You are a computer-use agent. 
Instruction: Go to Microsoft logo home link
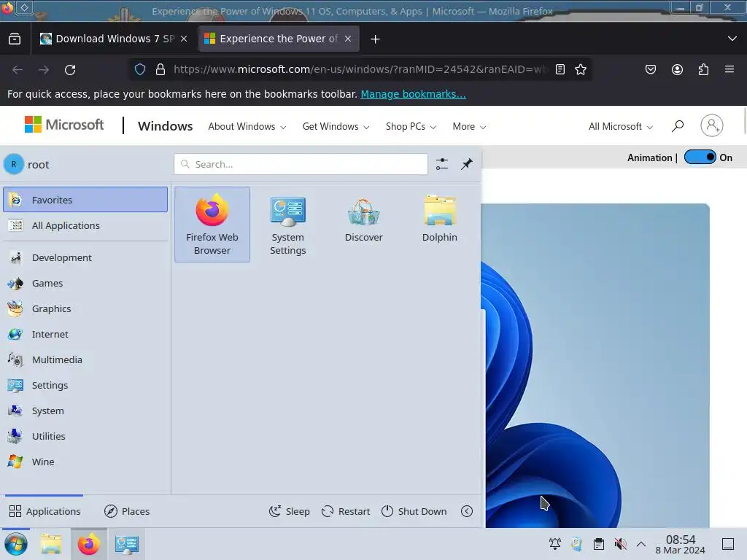point(64,125)
